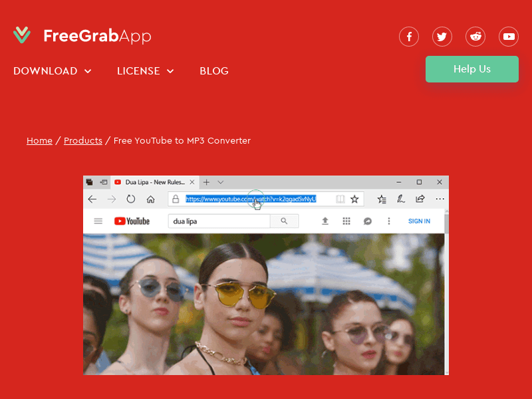Open the tab list chevron next to new tab

point(221,182)
